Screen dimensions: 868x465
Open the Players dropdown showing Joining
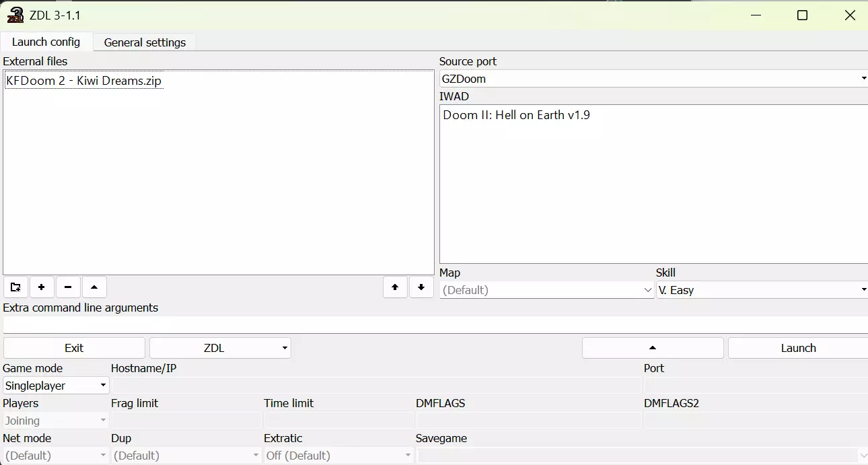[x=56, y=421]
